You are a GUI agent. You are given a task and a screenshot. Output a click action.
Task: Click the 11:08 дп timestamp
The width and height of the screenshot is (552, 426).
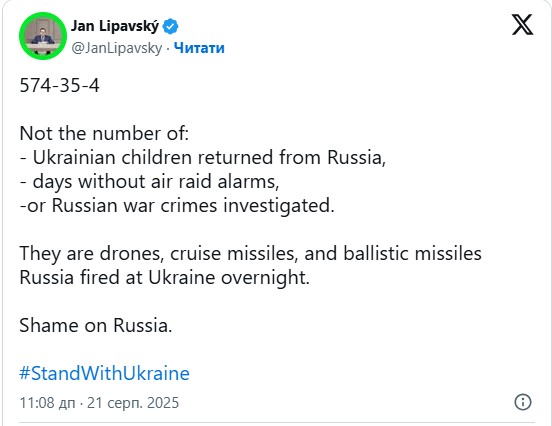47,403
